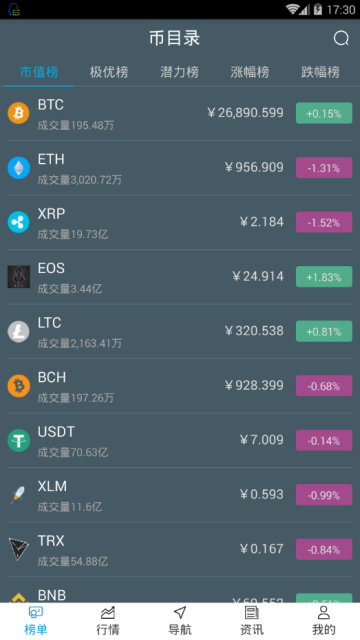Tap the USDT Tether coin icon

point(18,440)
